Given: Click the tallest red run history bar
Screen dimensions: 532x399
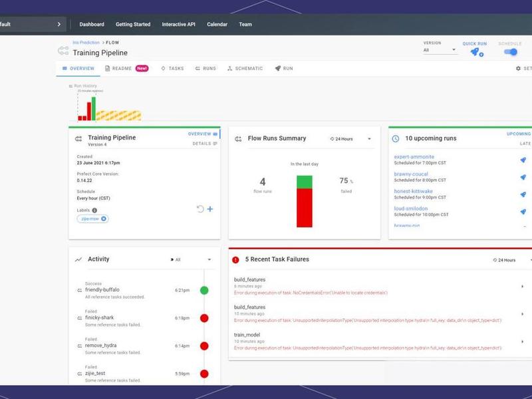Looking at the screenshot, I should pyautogui.click(x=89, y=111).
